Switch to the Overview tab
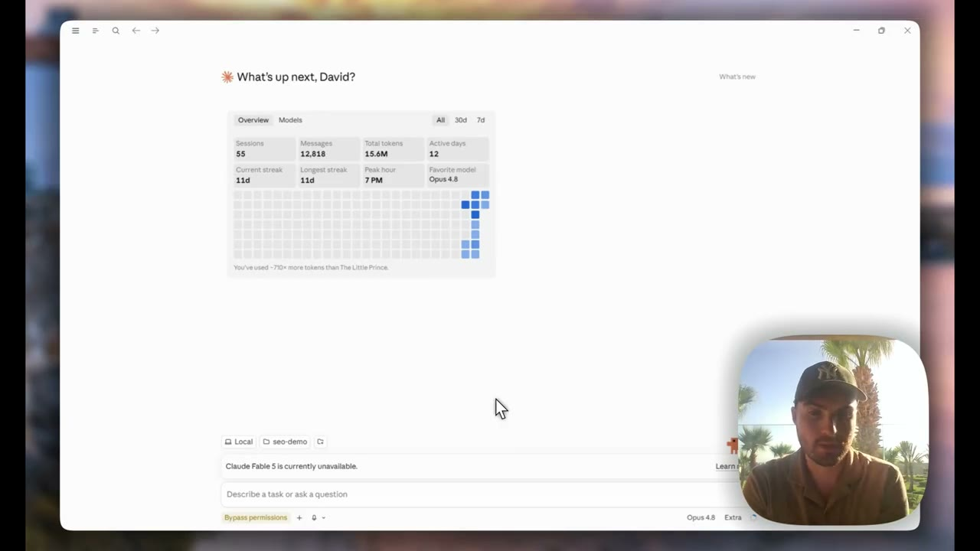 (253, 120)
